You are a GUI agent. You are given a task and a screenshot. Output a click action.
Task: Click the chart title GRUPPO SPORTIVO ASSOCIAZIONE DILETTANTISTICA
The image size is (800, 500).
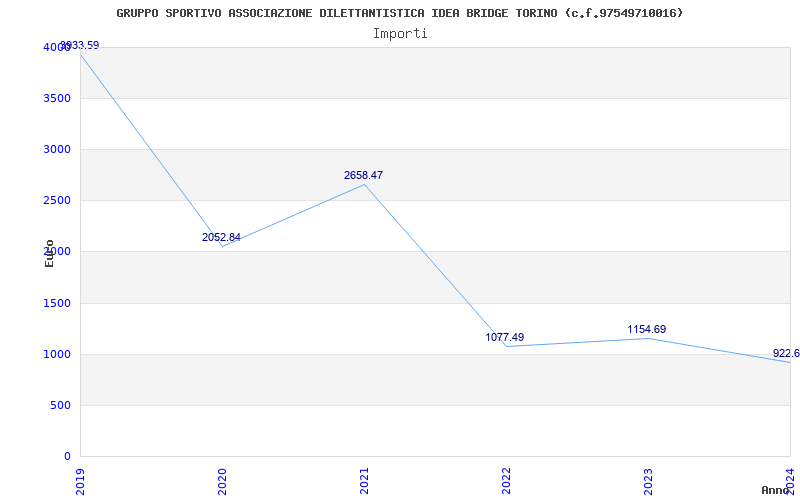click(399, 13)
